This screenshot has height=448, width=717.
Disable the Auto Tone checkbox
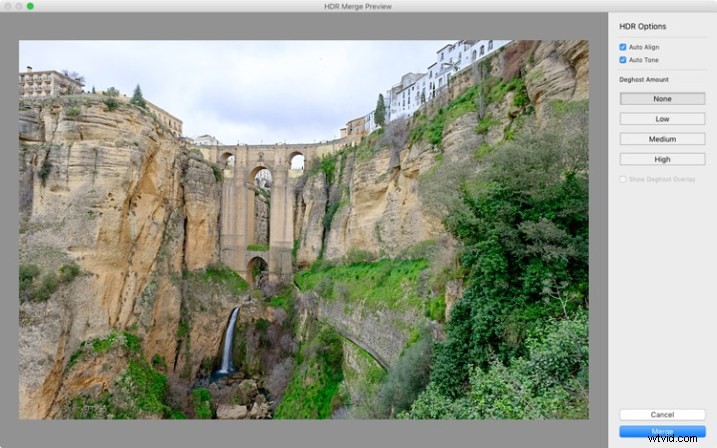pyautogui.click(x=623, y=60)
